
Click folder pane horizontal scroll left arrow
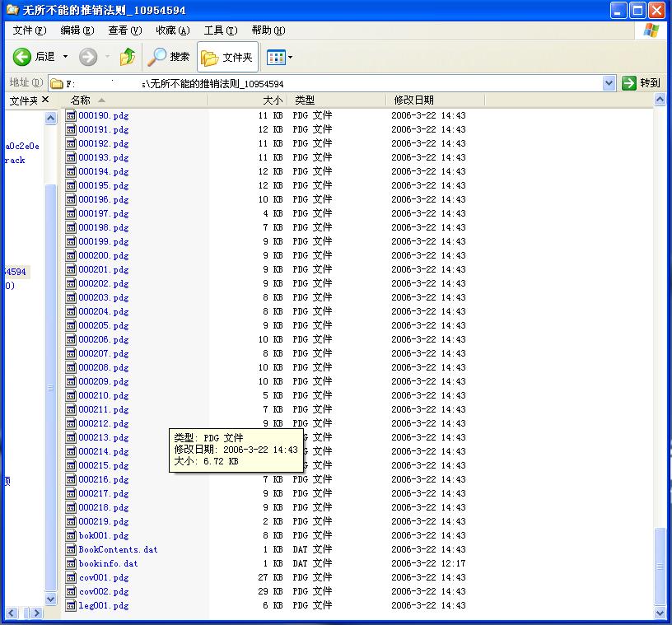point(12,613)
